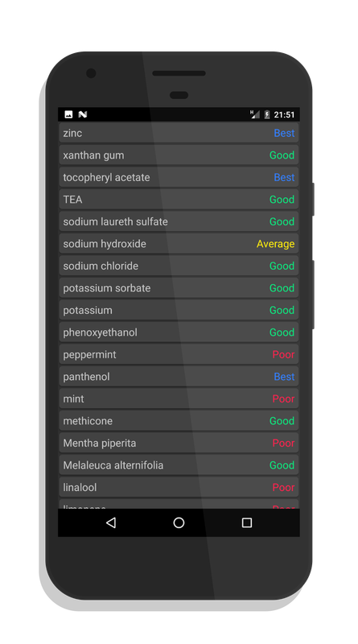The image size is (358, 644).
Task: Open sodium laureth sulfate entry
Action: [x=179, y=221]
